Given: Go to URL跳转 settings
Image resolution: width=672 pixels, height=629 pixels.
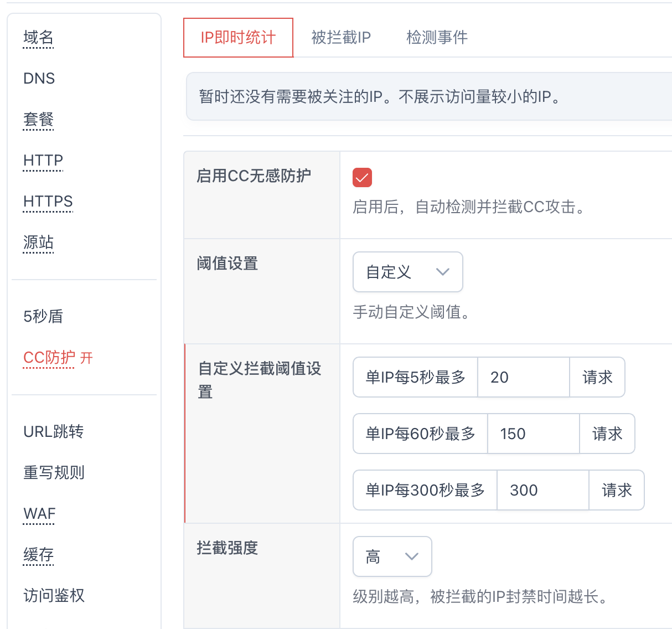Looking at the screenshot, I should (53, 432).
